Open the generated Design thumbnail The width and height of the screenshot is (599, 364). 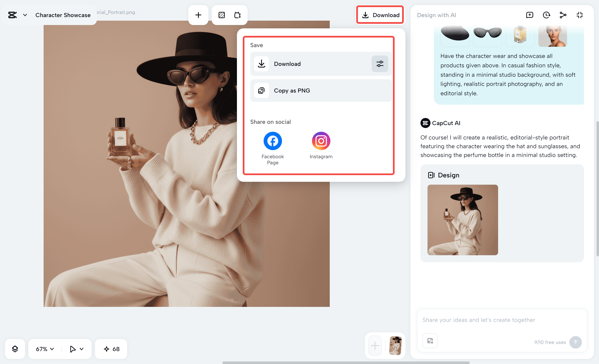coord(463,220)
